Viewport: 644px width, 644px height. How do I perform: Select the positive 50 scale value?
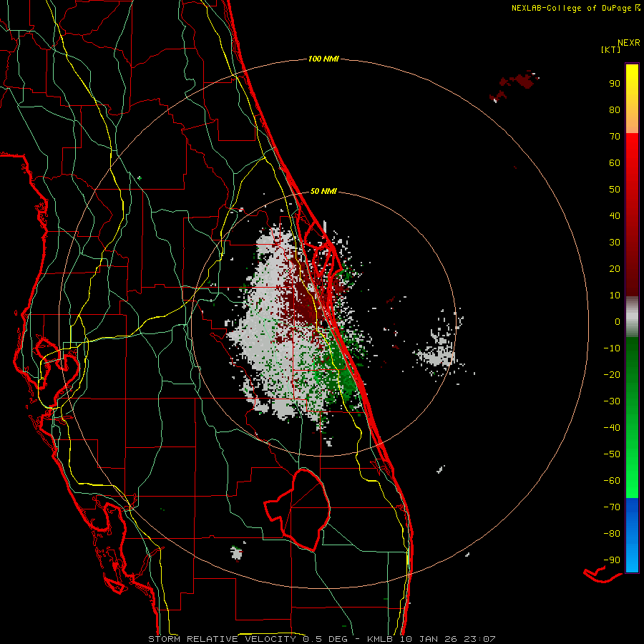point(615,190)
